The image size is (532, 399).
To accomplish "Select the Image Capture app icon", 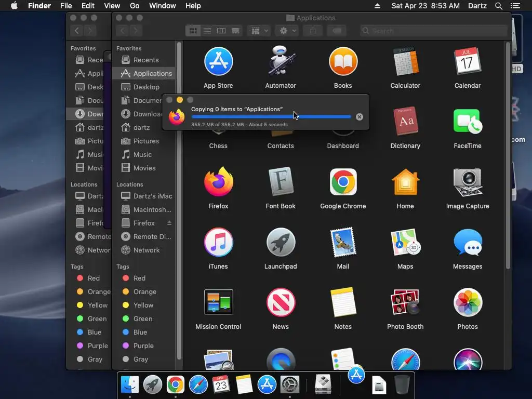I will 468,182.
